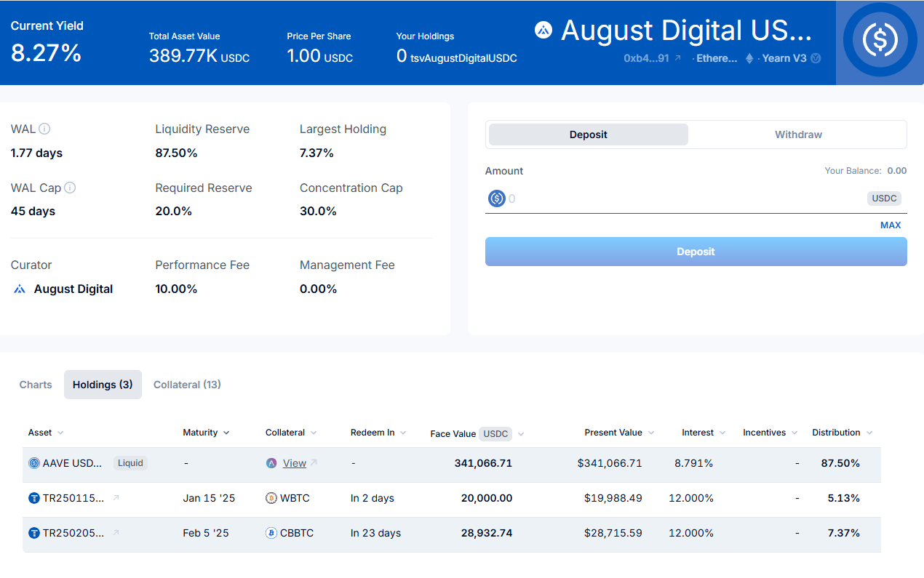Select the Deposit toggle option
The height and width of the screenshot is (578, 924).
[588, 135]
